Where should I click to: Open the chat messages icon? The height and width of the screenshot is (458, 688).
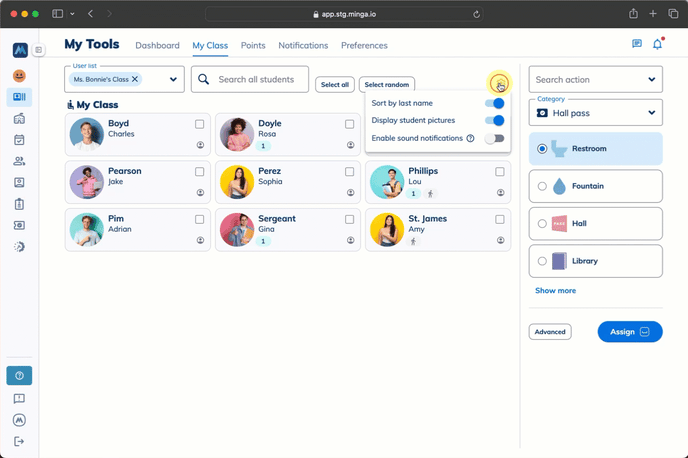point(637,44)
